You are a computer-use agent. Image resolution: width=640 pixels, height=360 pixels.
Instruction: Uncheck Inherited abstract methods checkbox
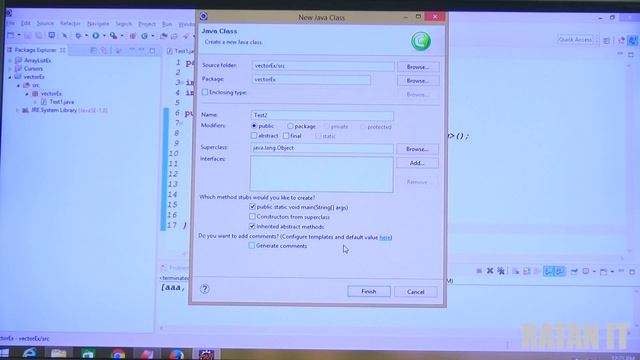pos(252,226)
